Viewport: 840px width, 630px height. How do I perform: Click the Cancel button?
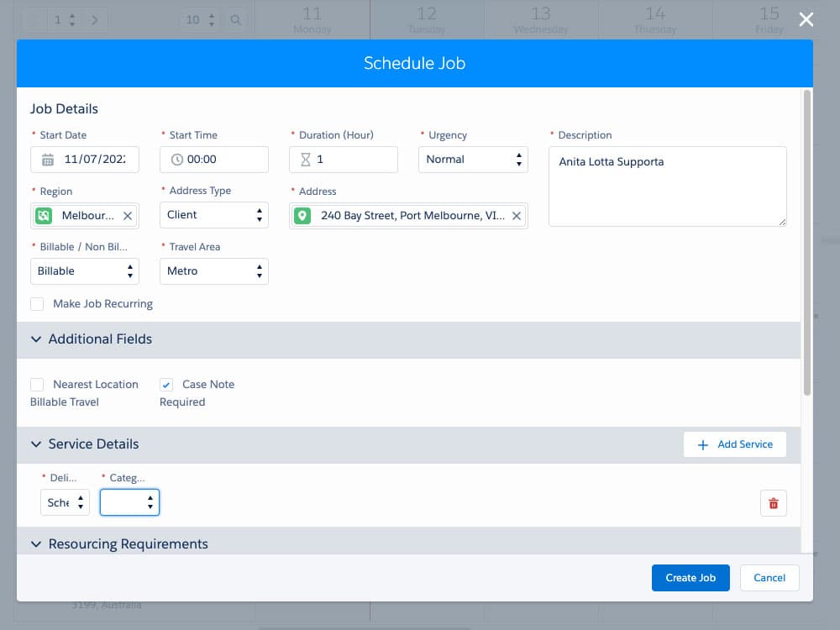click(x=769, y=578)
